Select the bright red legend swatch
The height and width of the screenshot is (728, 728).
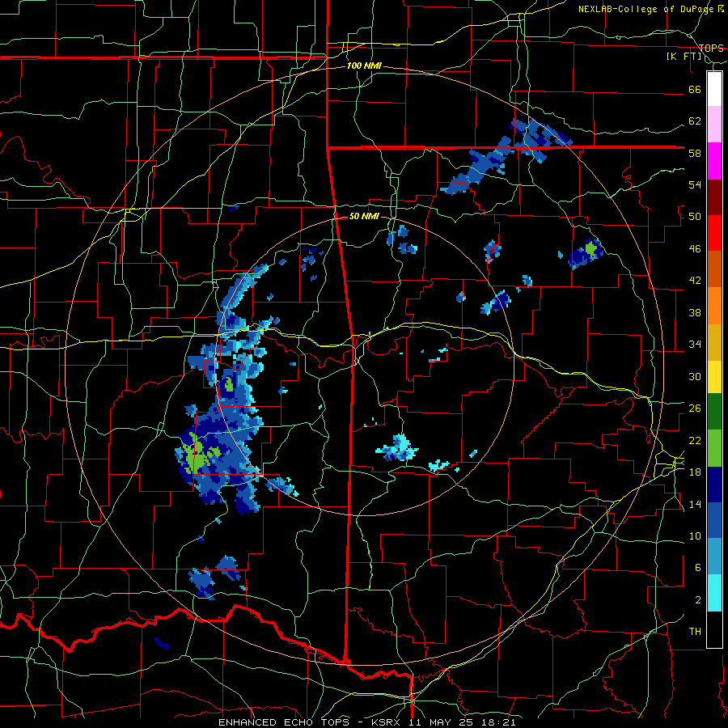[x=714, y=233]
